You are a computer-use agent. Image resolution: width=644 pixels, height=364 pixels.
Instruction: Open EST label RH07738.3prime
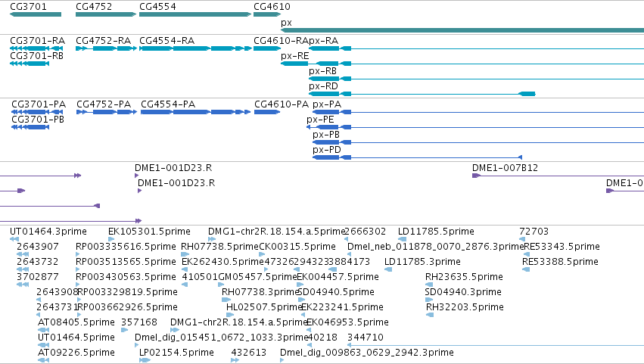(x=260, y=293)
